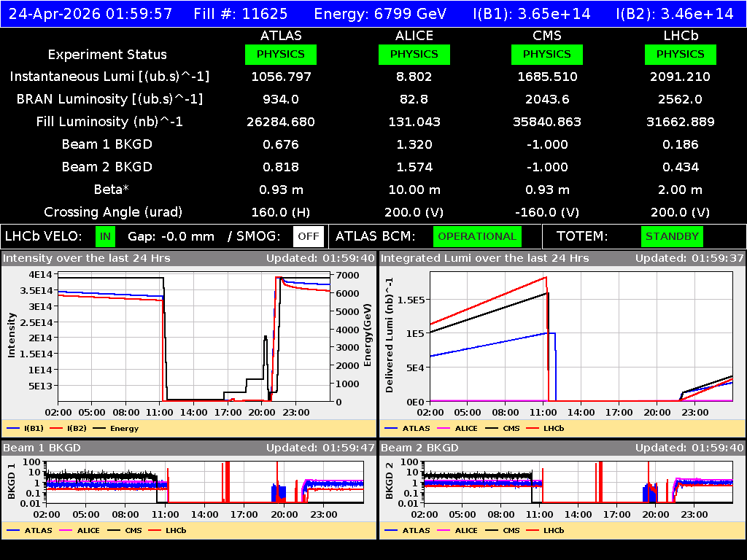Select ALICE fill luminosity 131.043
Image resolution: width=747 pixels, height=560 pixels.
pos(414,122)
